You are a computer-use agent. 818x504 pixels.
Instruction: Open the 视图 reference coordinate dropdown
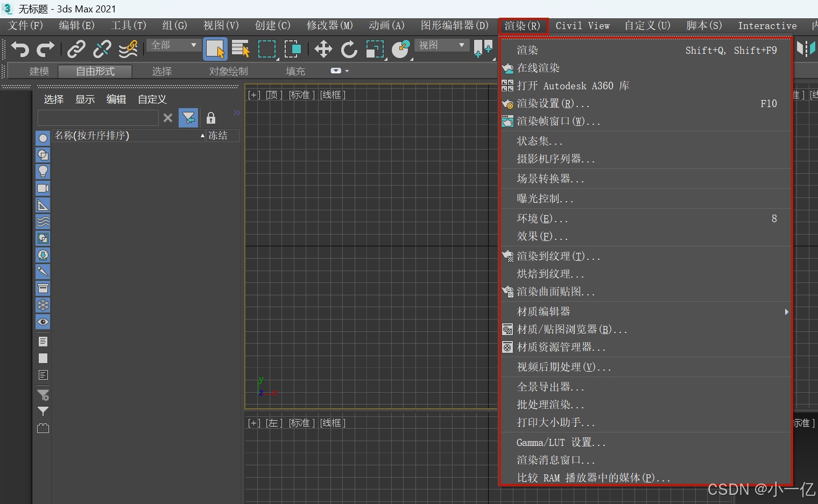441,45
